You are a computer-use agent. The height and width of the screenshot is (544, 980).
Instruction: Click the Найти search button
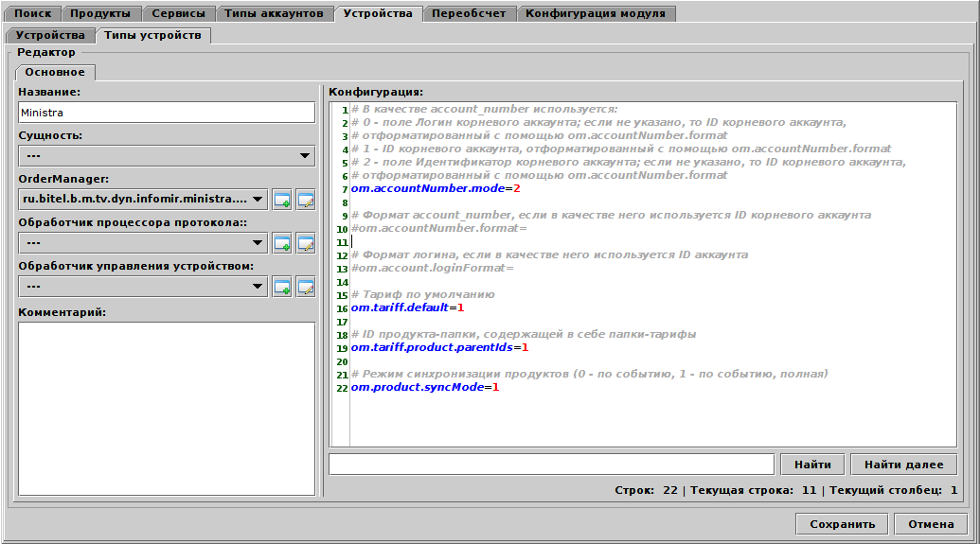click(x=812, y=465)
